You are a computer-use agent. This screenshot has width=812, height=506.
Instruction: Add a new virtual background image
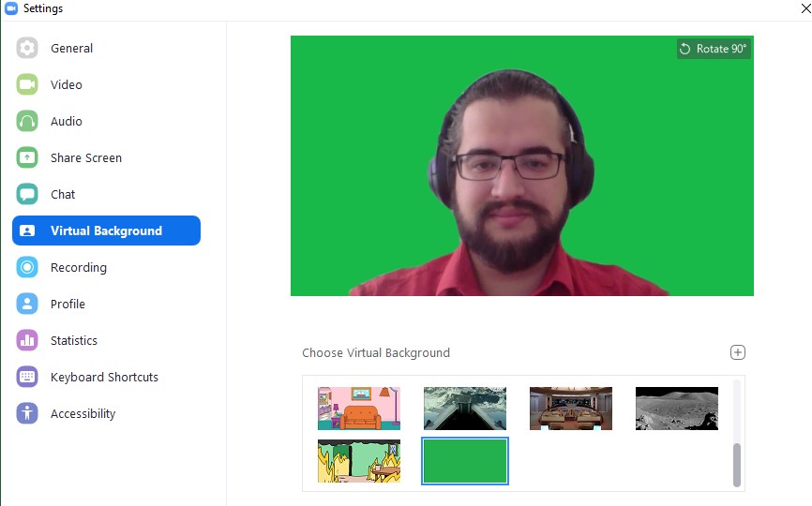coord(738,352)
